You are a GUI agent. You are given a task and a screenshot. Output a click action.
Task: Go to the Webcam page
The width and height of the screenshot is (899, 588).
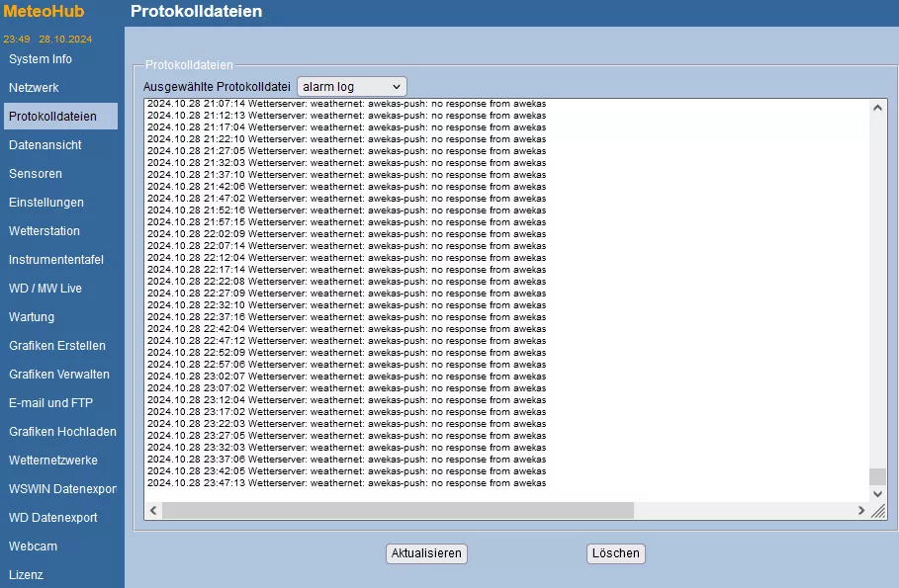pos(34,546)
